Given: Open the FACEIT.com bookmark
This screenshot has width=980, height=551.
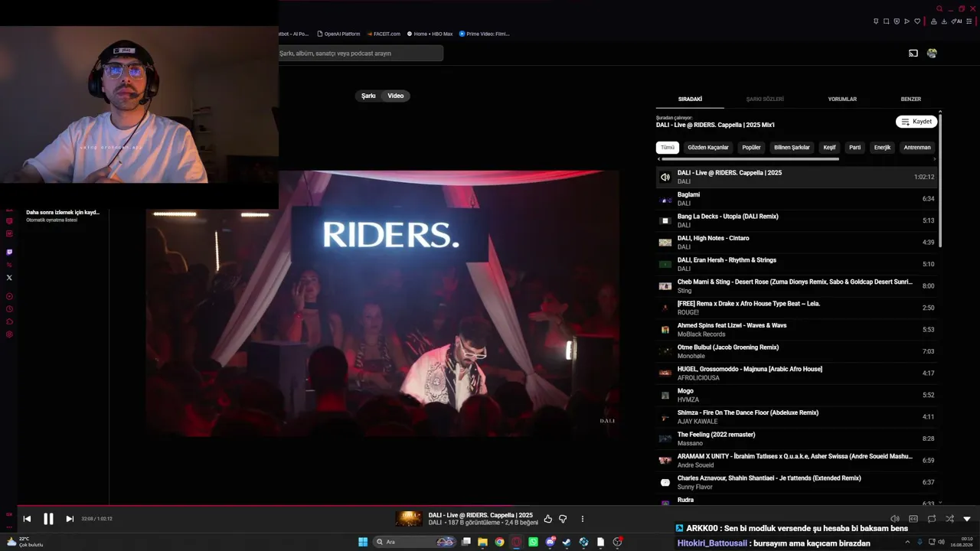Looking at the screenshot, I should (x=383, y=34).
